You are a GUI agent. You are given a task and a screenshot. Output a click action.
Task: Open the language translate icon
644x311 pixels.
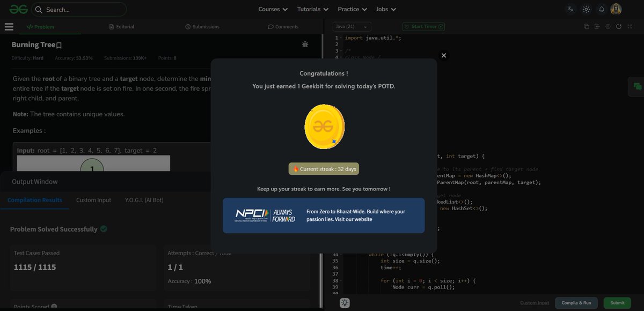coord(570,9)
